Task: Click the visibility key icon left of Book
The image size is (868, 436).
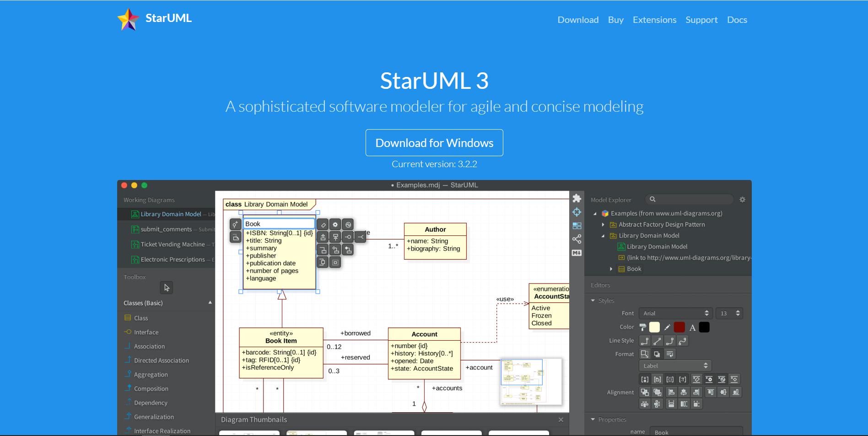Action: click(235, 224)
